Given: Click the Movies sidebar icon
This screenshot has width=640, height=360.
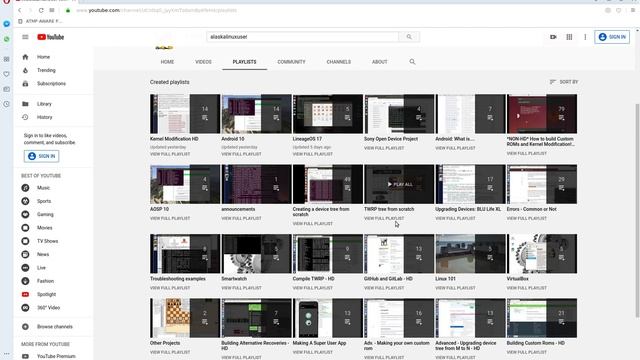Looking at the screenshot, I should tap(25, 228).
